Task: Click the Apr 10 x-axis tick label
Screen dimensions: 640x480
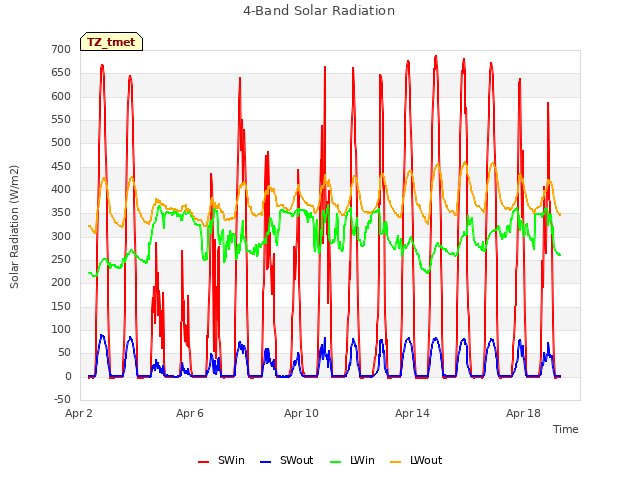Action: tap(301, 413)
